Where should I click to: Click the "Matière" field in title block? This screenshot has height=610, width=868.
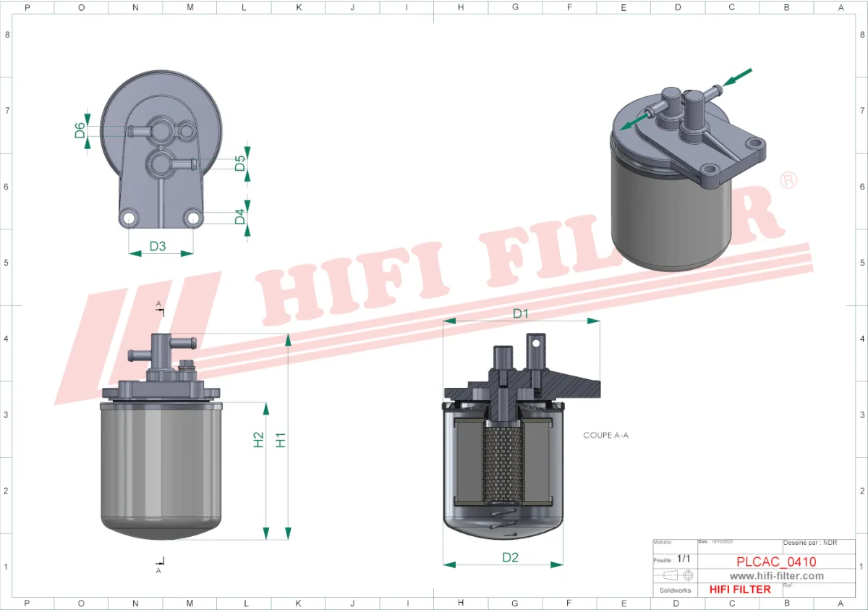pos(675,546)
